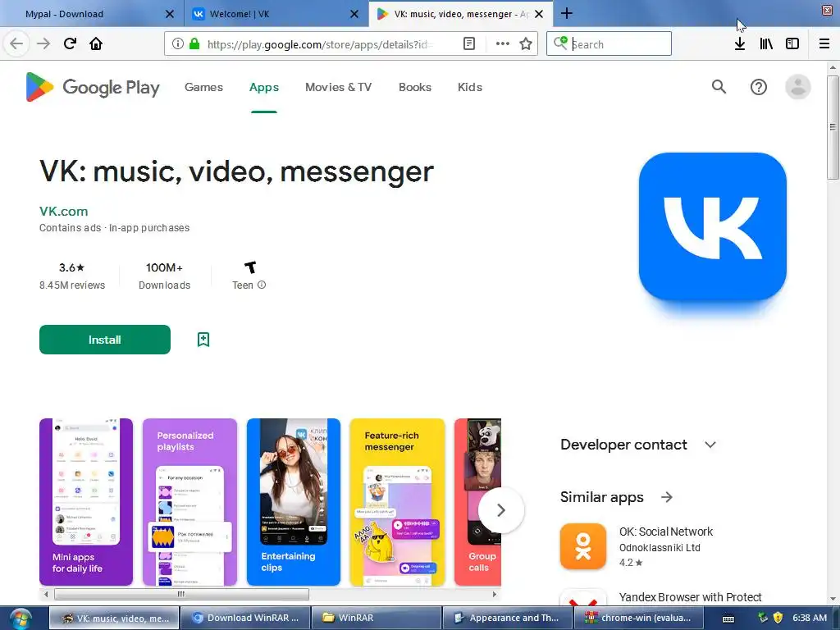The height and width of the screenshot is (630, 840).
Task: Click the page scrollbar down arrow
Action: [833, 599]
